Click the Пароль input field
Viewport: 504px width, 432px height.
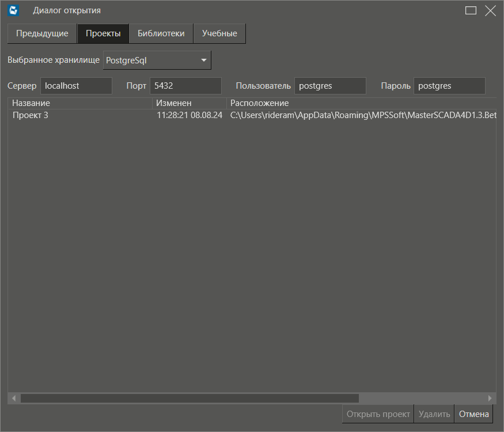[449, 85]
